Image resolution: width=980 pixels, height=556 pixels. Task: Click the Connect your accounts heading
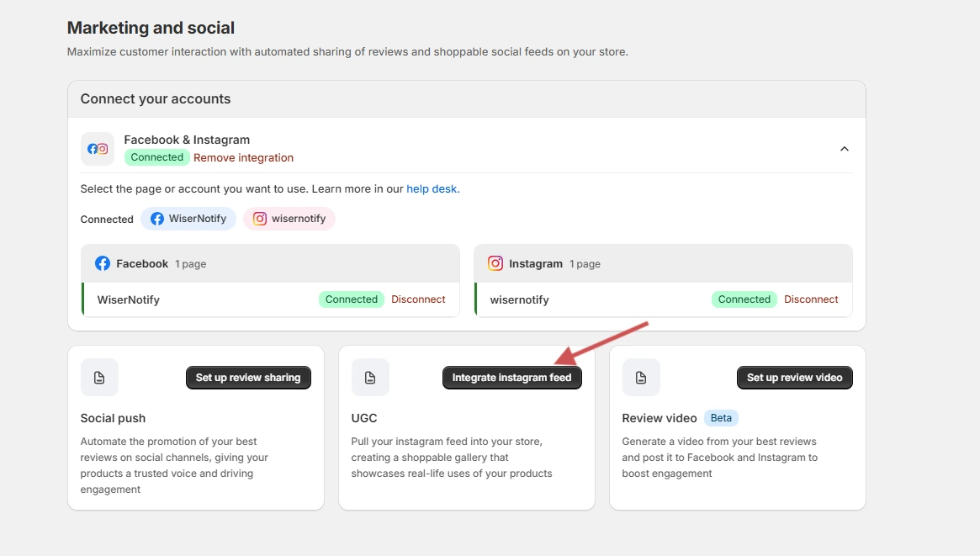tap(156, 98)
